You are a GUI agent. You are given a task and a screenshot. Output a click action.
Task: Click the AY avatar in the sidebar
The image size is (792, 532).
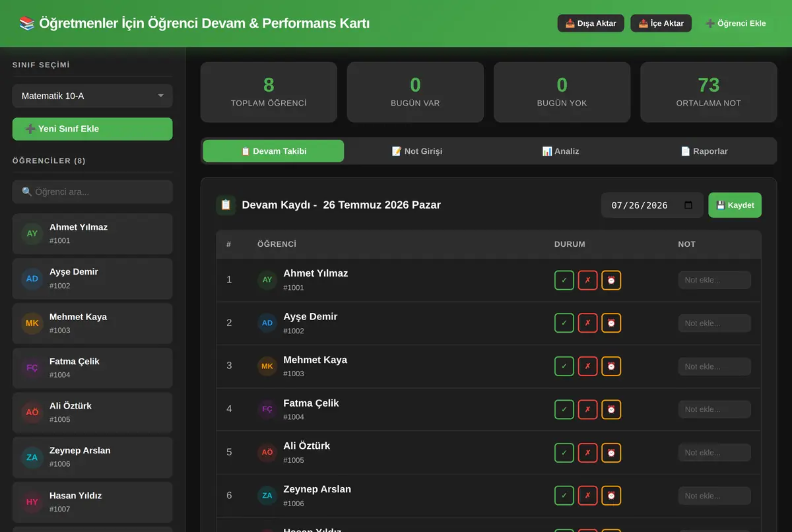[32, 234]
